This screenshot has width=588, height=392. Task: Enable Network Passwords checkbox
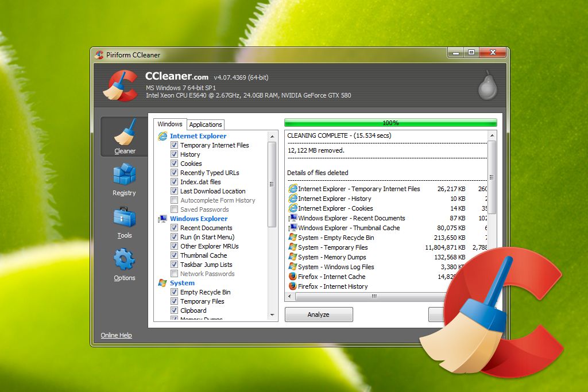[174, 274]
